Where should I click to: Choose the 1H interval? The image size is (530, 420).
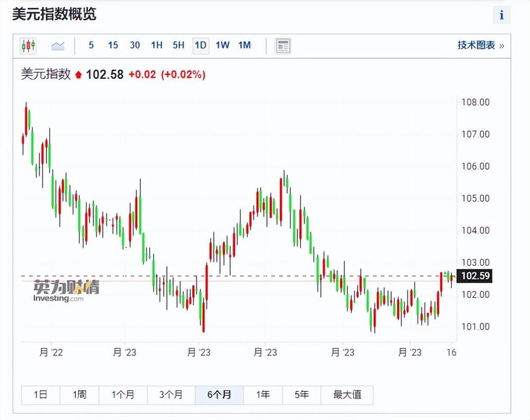156,46
